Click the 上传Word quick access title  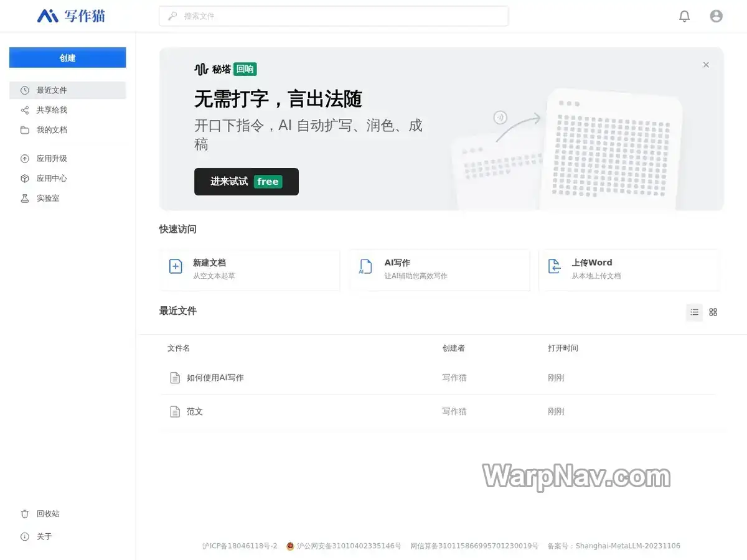click(592, 263)
